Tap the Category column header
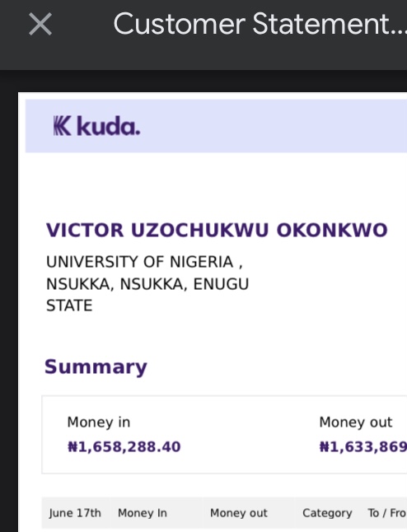The image size is (407, 532). 327,513
